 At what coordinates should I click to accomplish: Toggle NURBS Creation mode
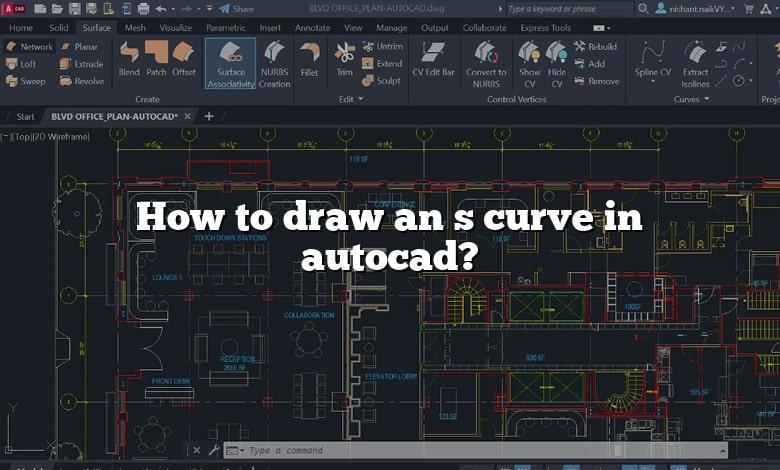[274, 62]
